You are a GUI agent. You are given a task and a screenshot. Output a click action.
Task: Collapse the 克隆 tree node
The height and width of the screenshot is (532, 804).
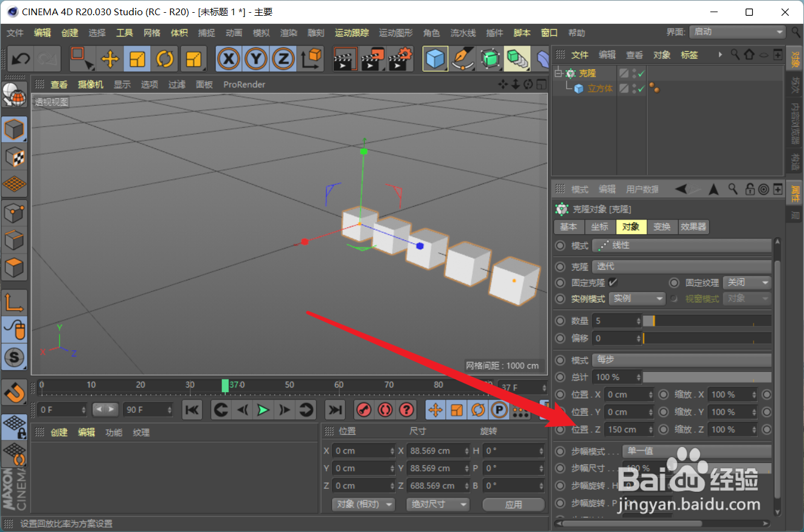pos(558,73)
